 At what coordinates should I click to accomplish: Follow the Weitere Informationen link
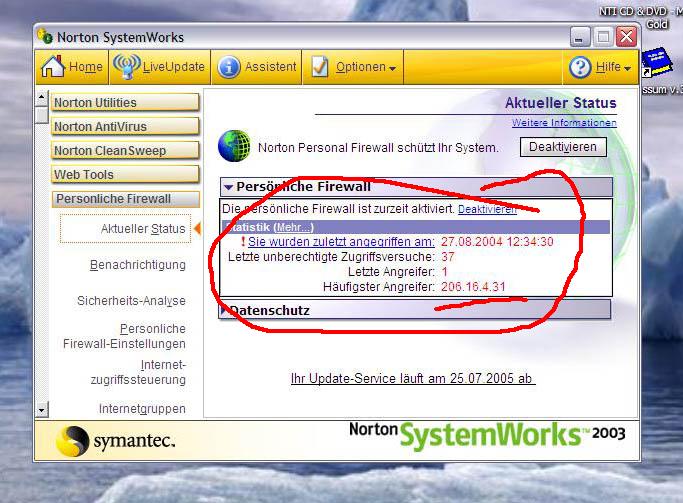(564, 123)
